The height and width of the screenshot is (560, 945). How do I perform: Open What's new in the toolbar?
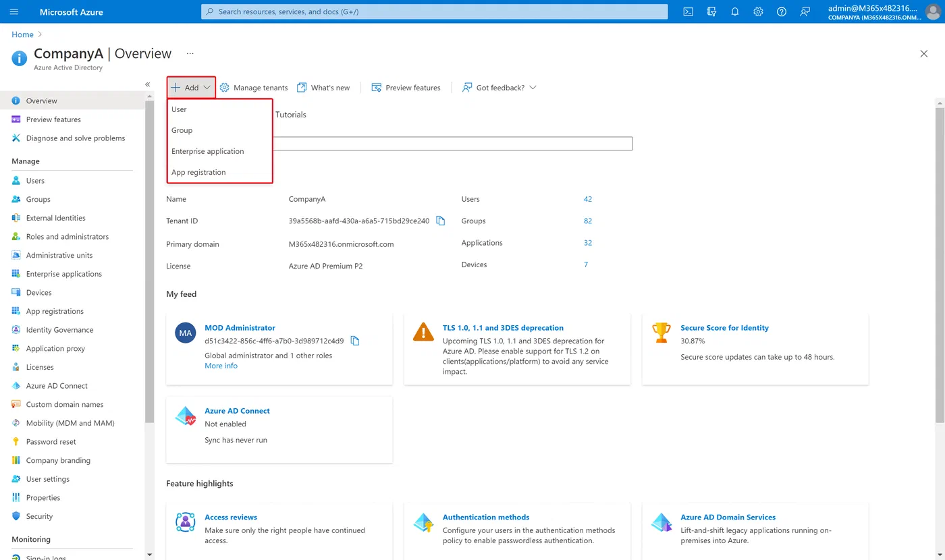pos(323,88)
